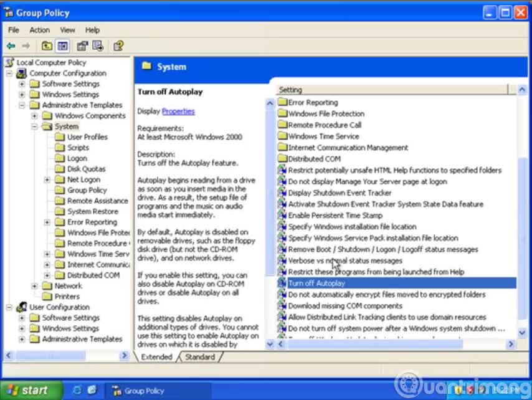Click settings list horizontal scrollbar right arrow
Viewport: 532px width, 400px height.
pyautogui.click(x=511, y=344)
